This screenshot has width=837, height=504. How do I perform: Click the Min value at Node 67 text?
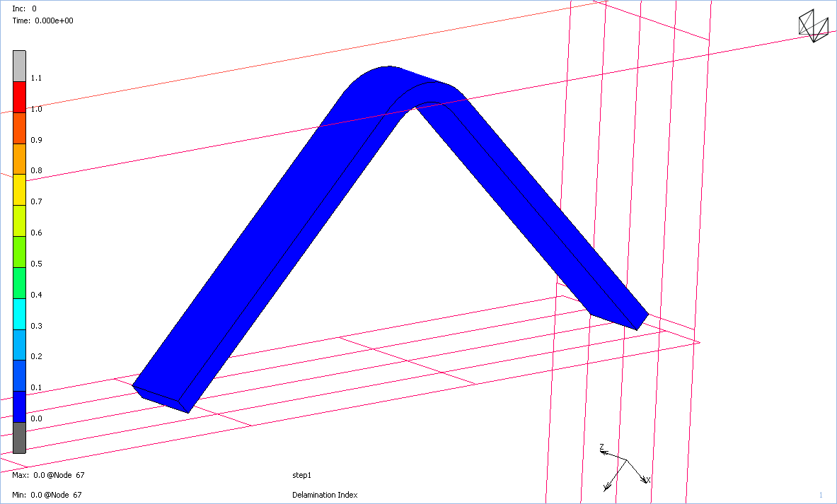coord(47,495)
